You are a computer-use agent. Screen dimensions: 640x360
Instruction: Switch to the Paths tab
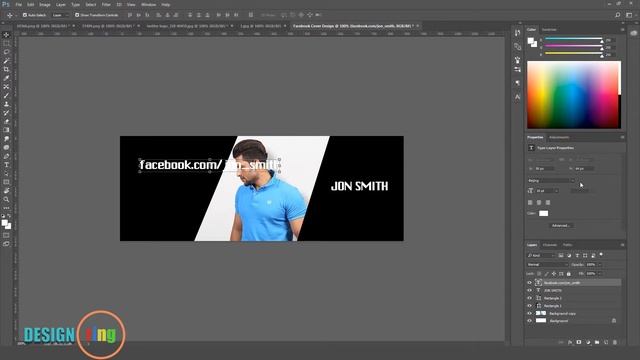tap(567, 245)
